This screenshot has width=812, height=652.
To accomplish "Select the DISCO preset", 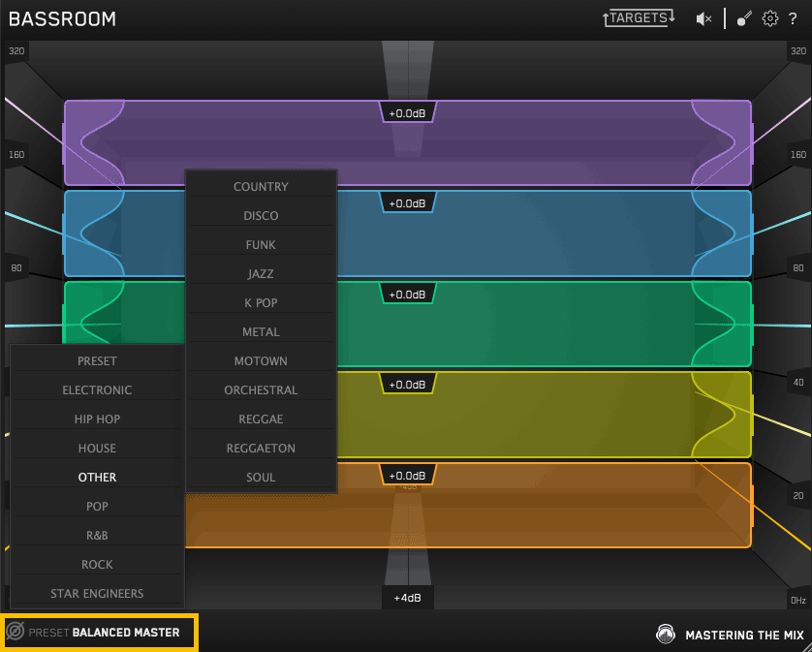I will pyautogui.click(x=261, y=215).
